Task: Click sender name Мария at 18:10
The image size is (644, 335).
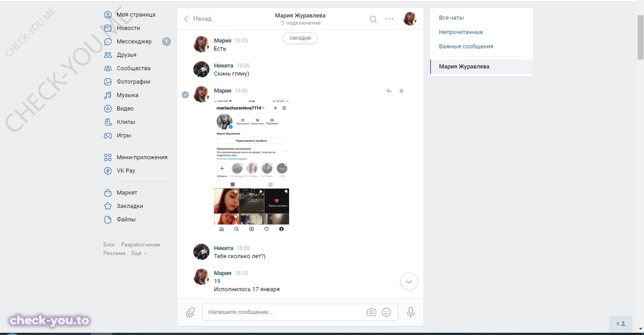Action: 222,273
